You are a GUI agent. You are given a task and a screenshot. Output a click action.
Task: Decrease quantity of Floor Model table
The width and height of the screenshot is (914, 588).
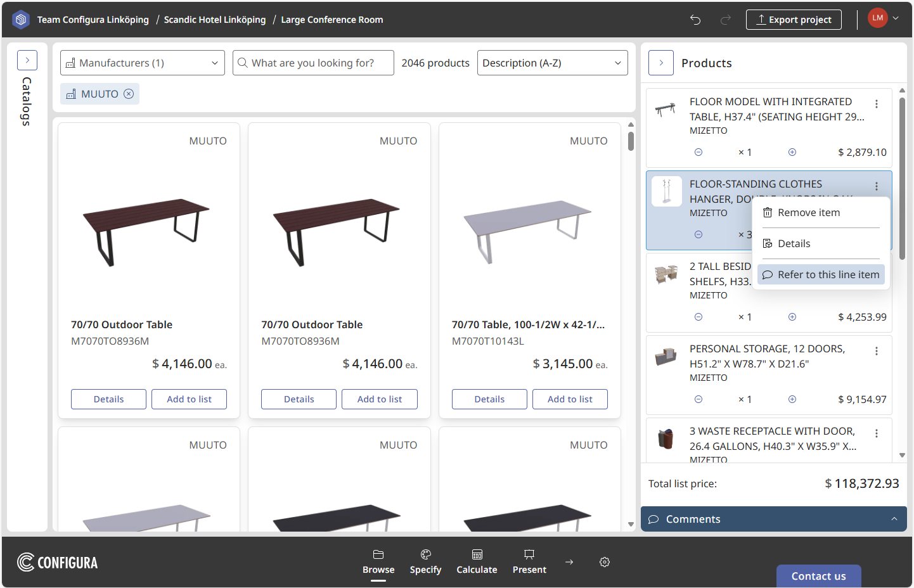(x=698, y=152)
